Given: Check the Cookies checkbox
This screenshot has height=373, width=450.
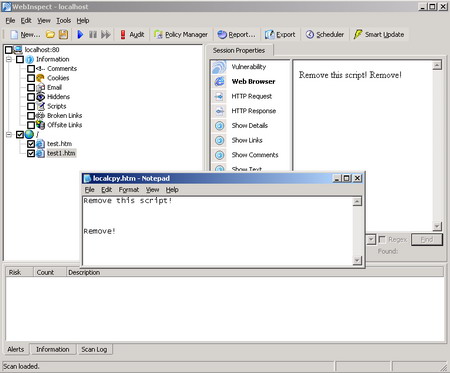Looking at the screenshot, I should pos(31,78).
